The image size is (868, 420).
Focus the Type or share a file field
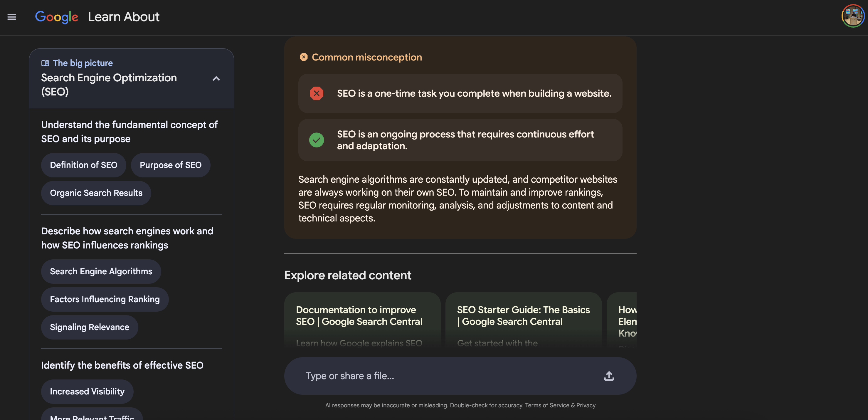point(438,376)
